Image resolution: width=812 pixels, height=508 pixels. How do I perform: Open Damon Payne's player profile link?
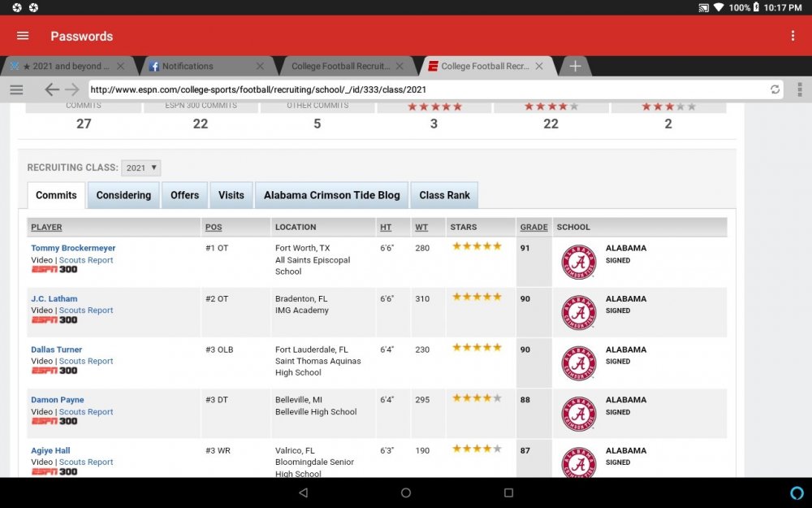(x=57, y=400)
